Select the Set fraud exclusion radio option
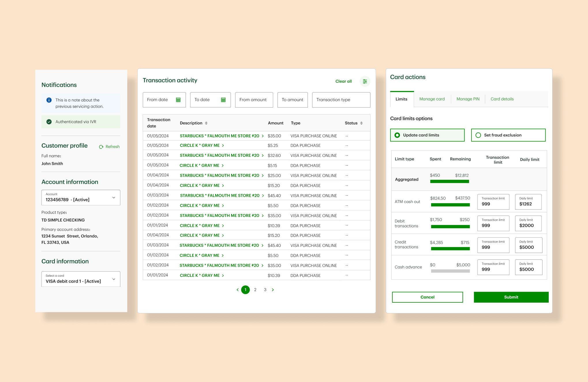588x382 pixels. pos(478,135)
